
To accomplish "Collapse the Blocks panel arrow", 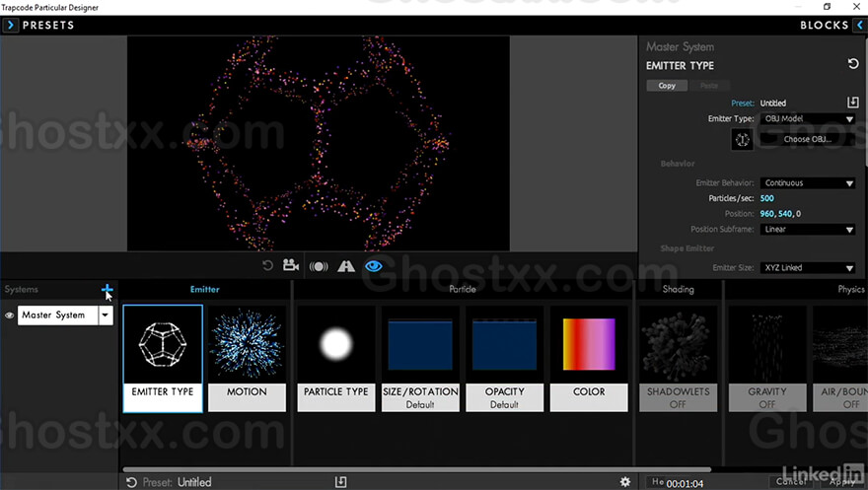I will point(860,25).
